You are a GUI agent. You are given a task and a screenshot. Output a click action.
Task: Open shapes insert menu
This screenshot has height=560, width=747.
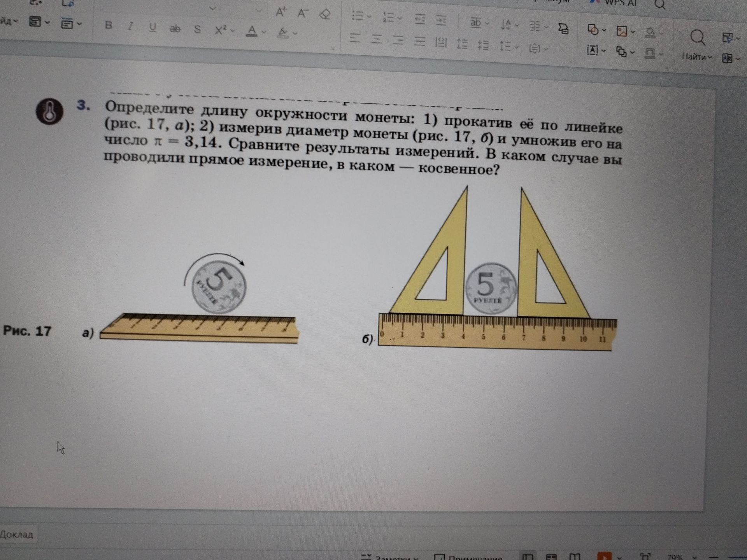tap(593, 30)
